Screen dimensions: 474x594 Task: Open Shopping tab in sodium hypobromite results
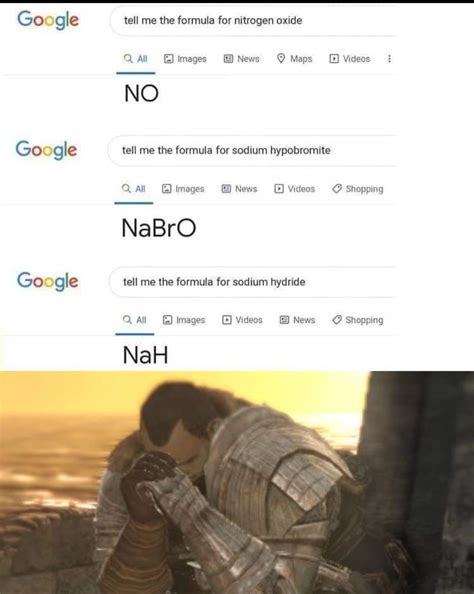tap(357, 189)
